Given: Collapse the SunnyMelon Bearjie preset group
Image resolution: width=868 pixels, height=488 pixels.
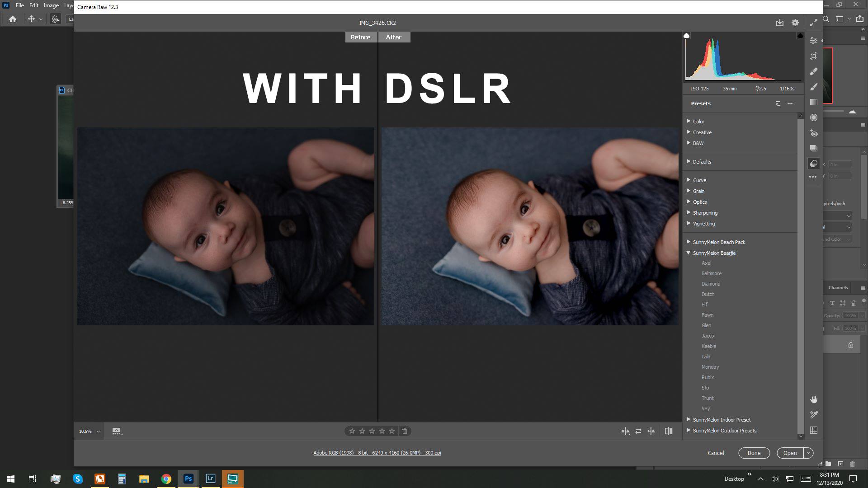Looking at the screenshot, I should [x=689, y=253].
